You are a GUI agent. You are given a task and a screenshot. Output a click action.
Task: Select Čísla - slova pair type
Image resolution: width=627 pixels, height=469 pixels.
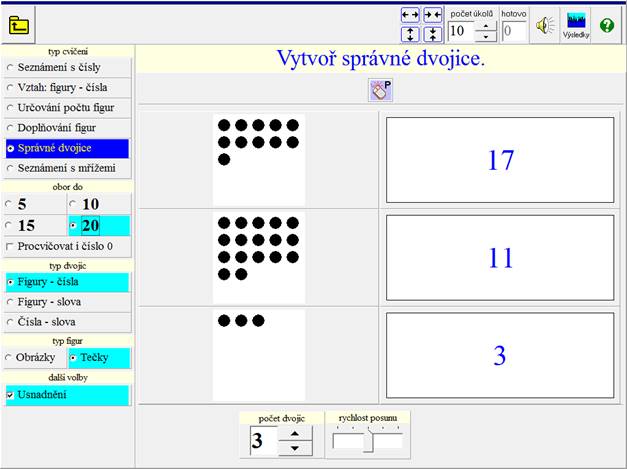click(67, 322)
